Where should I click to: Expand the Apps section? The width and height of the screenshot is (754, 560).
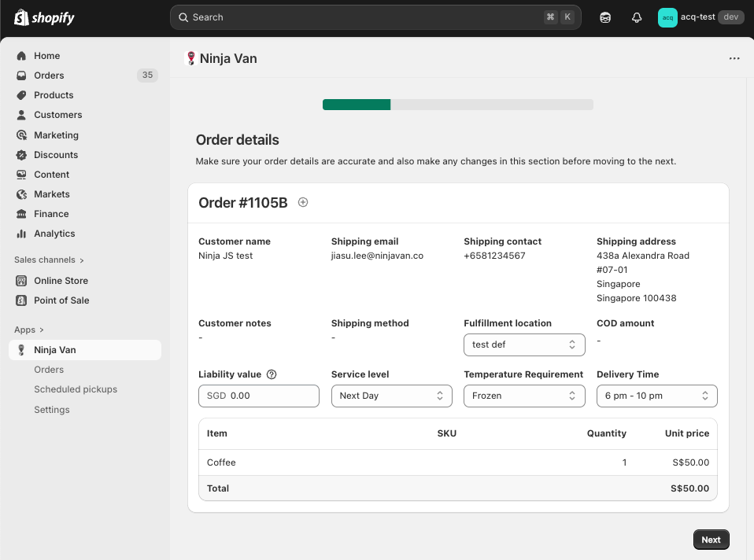click(29, 330)
